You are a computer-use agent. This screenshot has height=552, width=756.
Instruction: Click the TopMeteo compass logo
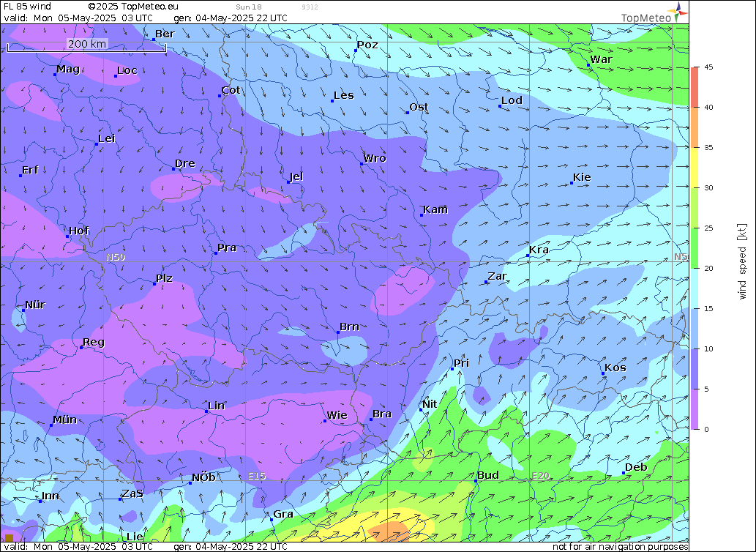[678, 12]
